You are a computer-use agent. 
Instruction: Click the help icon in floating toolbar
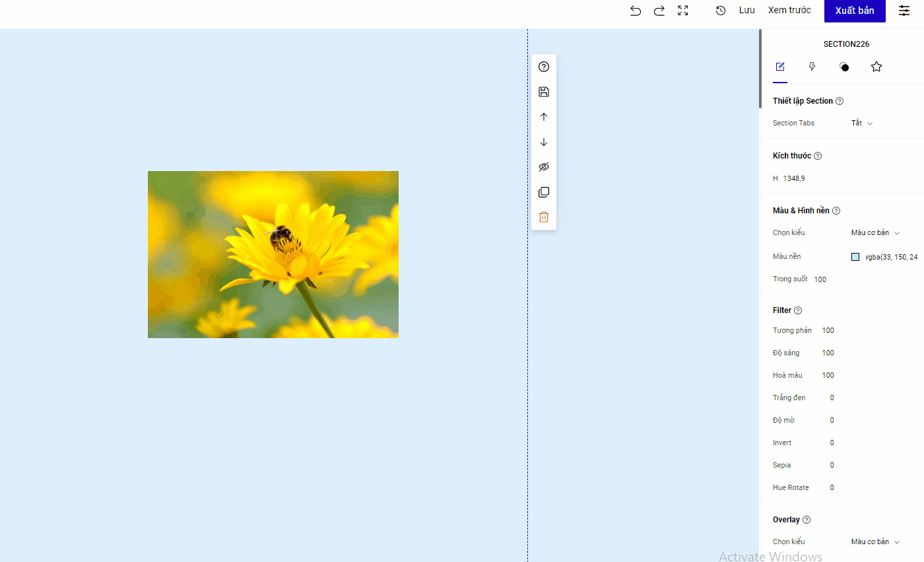click(x=544, y=67)
